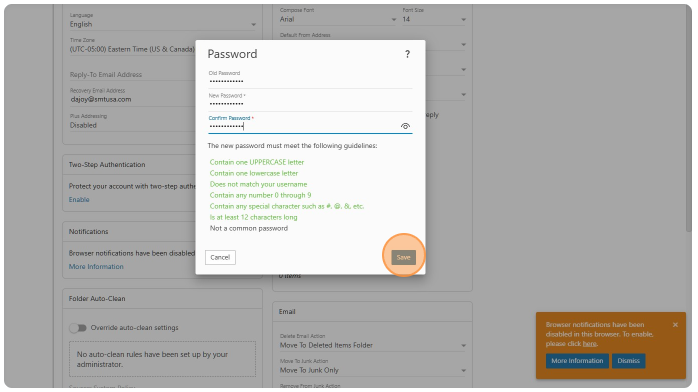Cancel the password dialog
This screenshot has height=392, width=698.
[220, 257]
